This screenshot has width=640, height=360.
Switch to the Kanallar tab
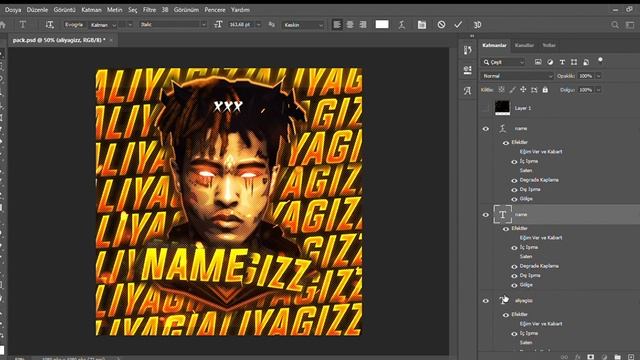coord(524,45)
